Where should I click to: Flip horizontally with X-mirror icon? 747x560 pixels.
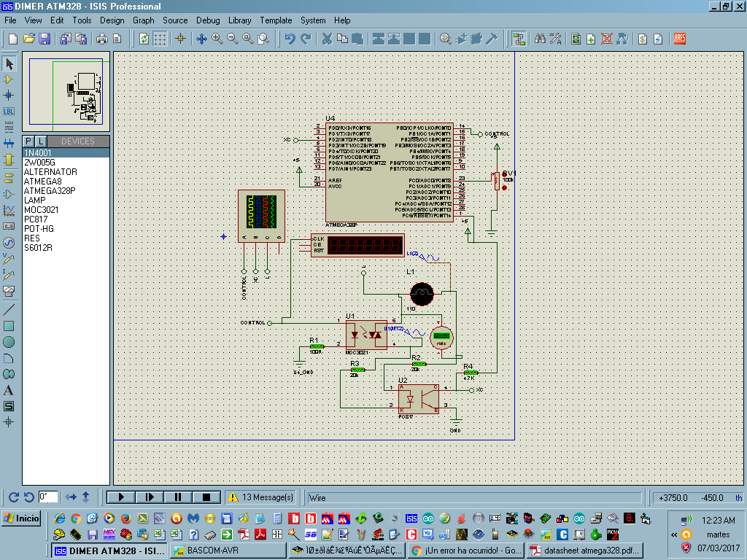[x=71, y=497]
